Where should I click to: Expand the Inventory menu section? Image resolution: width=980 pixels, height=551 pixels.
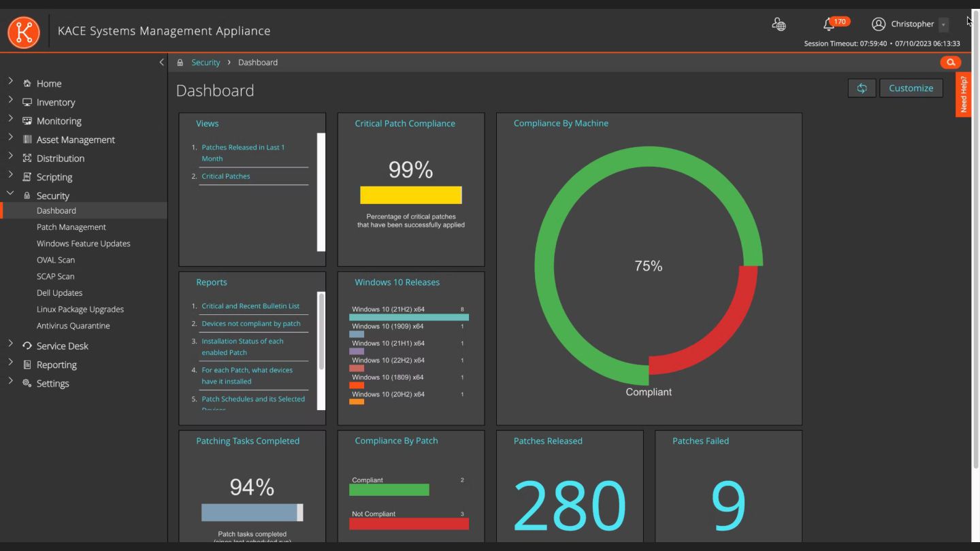tap(10, 101)
